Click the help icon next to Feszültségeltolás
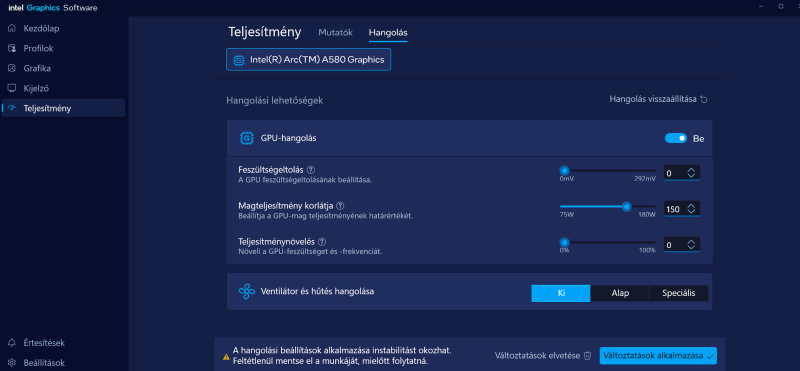800x371 pixels. [311, 169]
